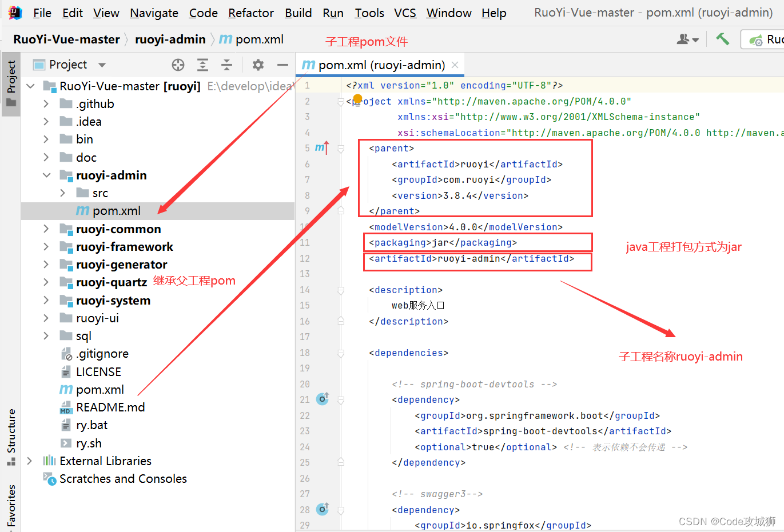
Task: Place cursor on the packaging jar line
Action: pyautogui.click(x=443, y=243)
